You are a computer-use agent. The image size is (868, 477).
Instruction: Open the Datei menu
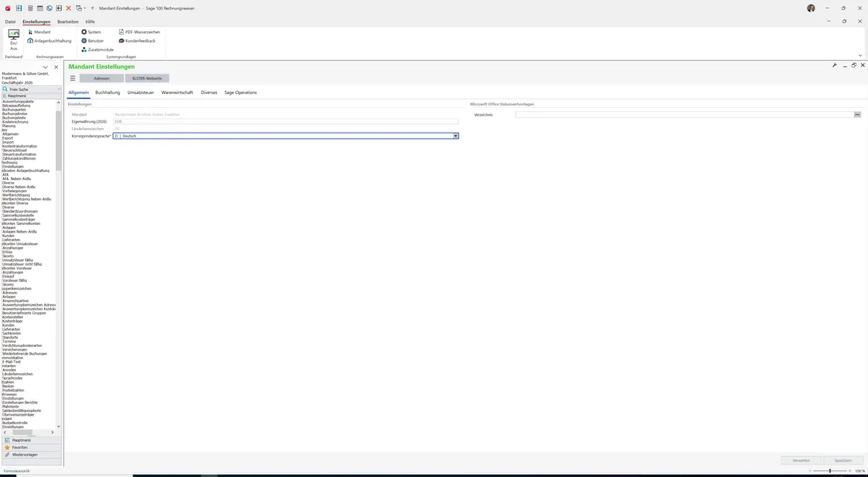tap(10, 22)
